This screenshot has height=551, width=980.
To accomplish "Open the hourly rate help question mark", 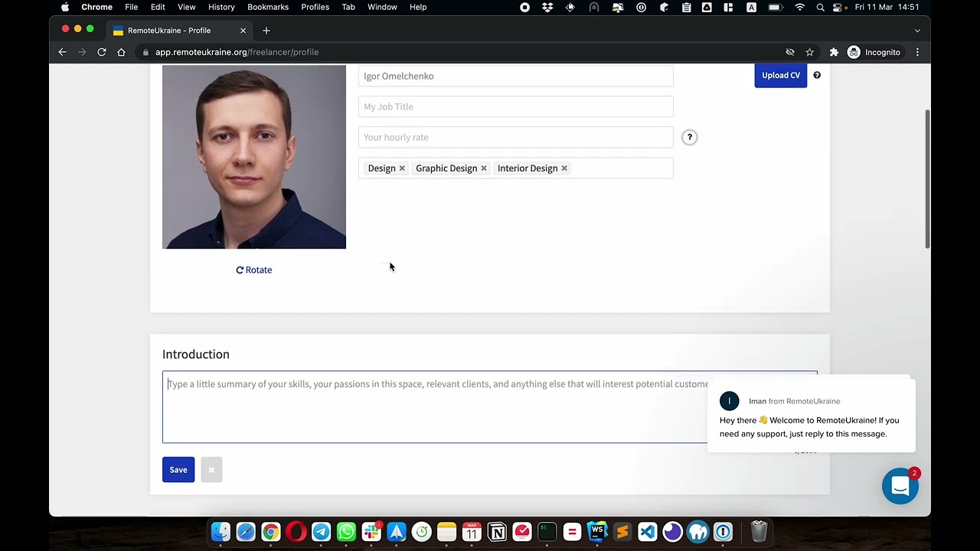I will click(x=689, y=137).
